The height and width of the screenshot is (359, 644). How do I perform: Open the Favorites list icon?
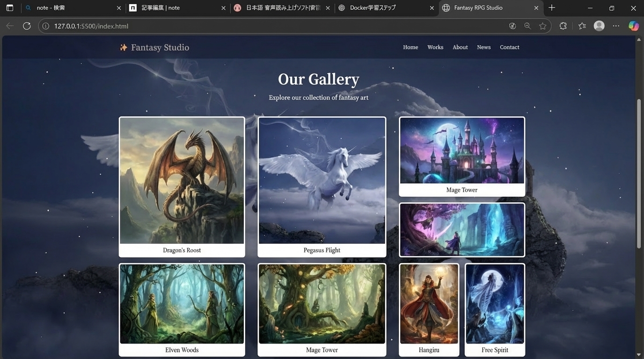tap(582, 26)
